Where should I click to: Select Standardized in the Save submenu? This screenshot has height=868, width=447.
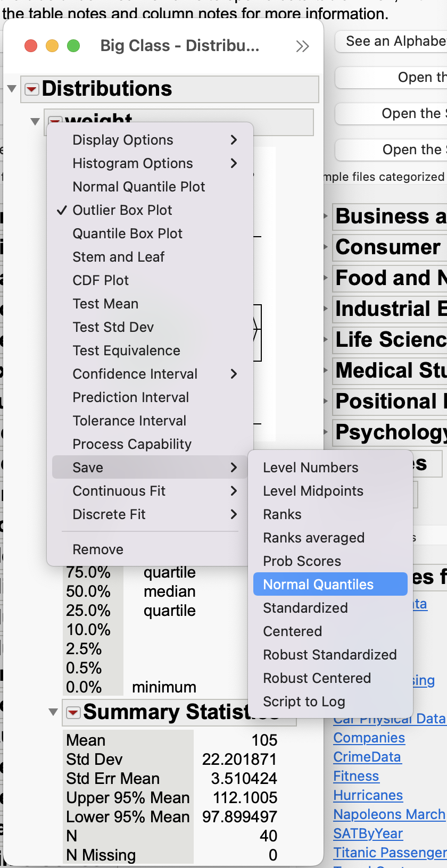305,608
